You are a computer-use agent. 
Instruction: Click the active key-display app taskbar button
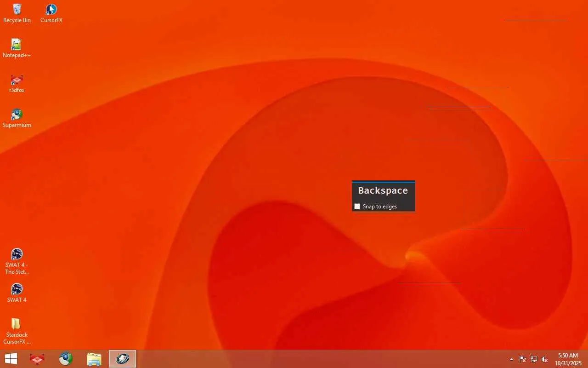[x=123, y=359]
